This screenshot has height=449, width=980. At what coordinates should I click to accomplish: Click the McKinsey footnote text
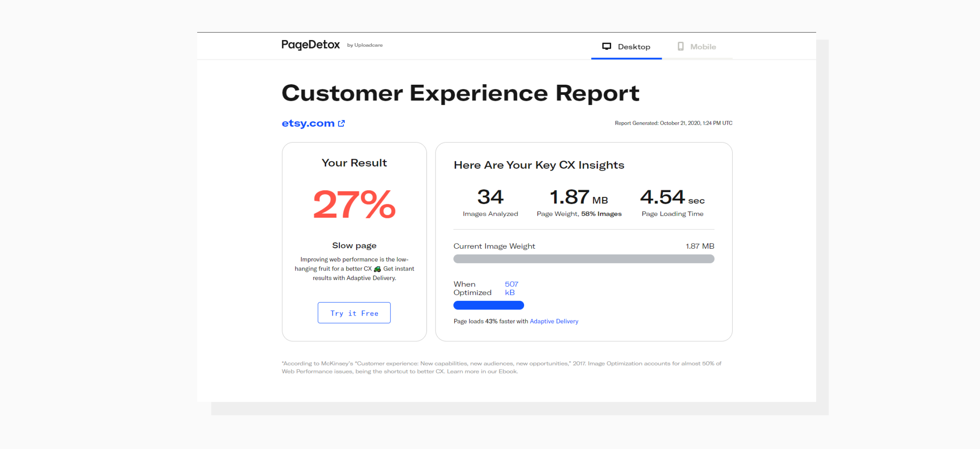pos(501,367)
